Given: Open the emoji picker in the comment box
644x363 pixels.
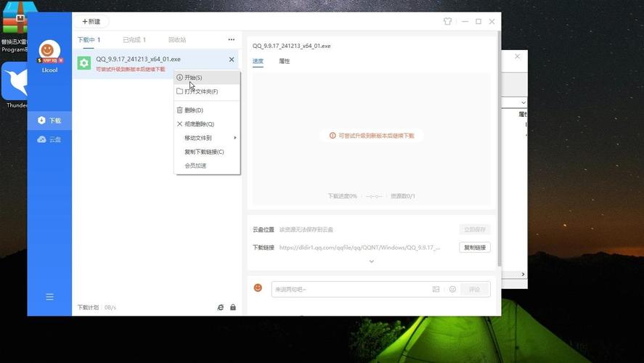Looking at the screenshot, I should 452,290.
